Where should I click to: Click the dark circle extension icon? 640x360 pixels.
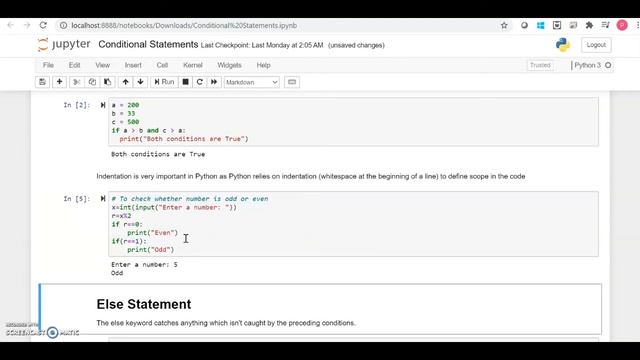pyautogui.click(x=524, y=25)
